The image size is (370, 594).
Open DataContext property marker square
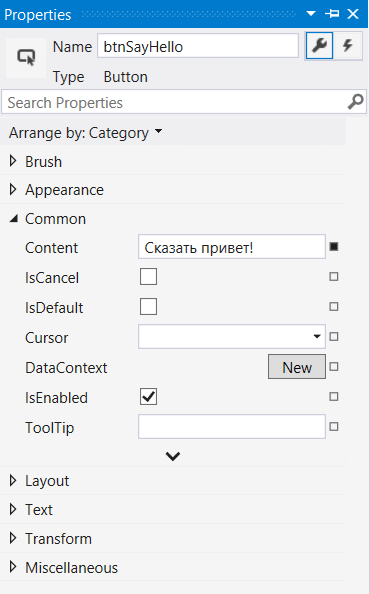click(x=334, y=366)
